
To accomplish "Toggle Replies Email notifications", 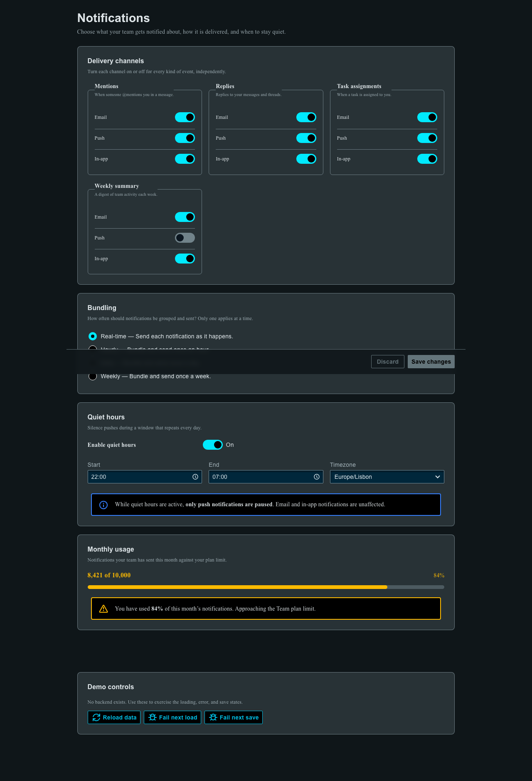I will click(306, 117).
